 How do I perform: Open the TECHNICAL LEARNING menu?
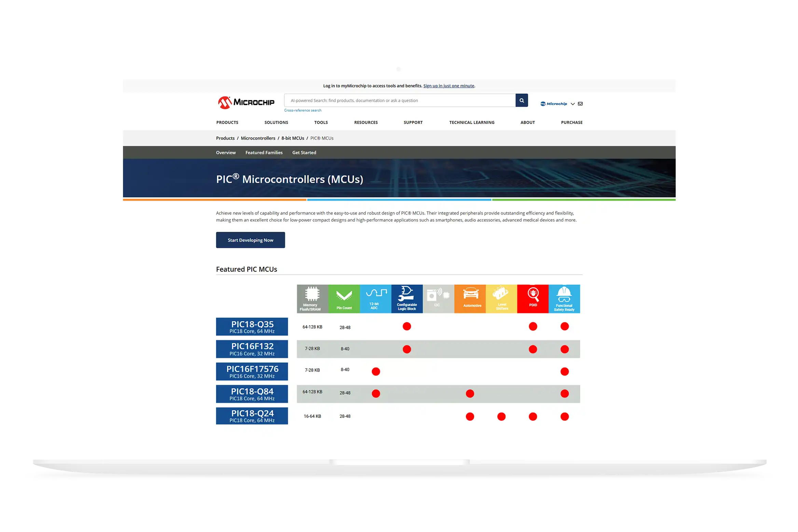coord(472,122)
